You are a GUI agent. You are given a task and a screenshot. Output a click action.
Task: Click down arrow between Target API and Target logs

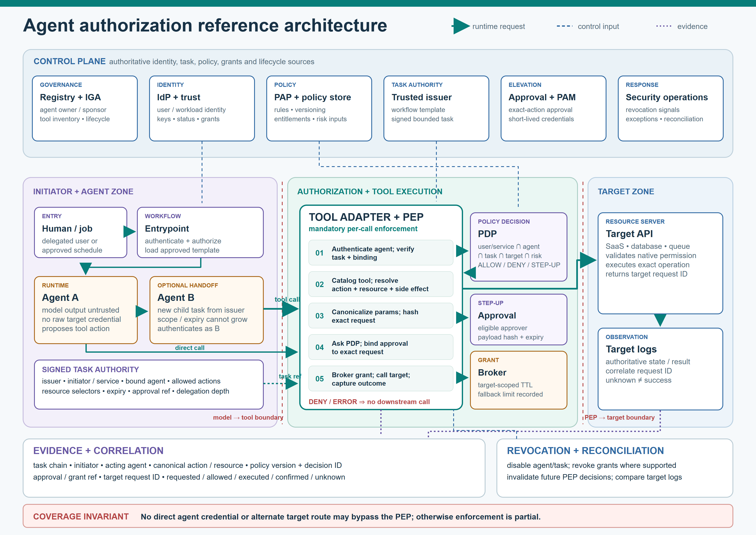660,320
